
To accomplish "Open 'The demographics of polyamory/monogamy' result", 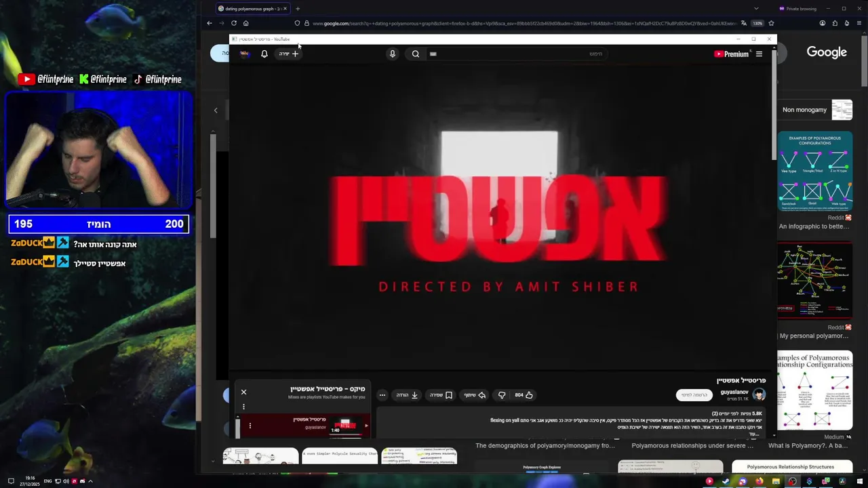I will 545,446.
